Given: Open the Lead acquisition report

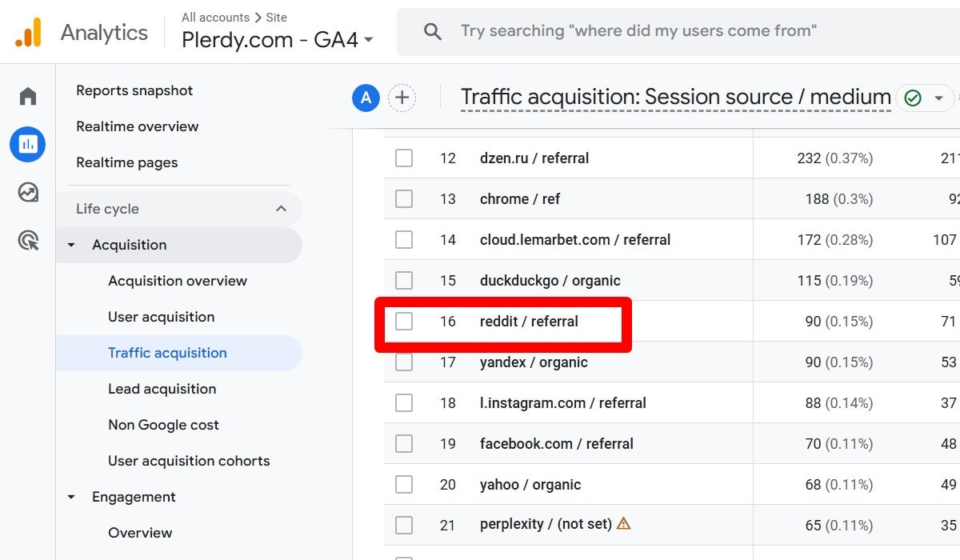Looking at the screenshot, I should pos(162,389).
